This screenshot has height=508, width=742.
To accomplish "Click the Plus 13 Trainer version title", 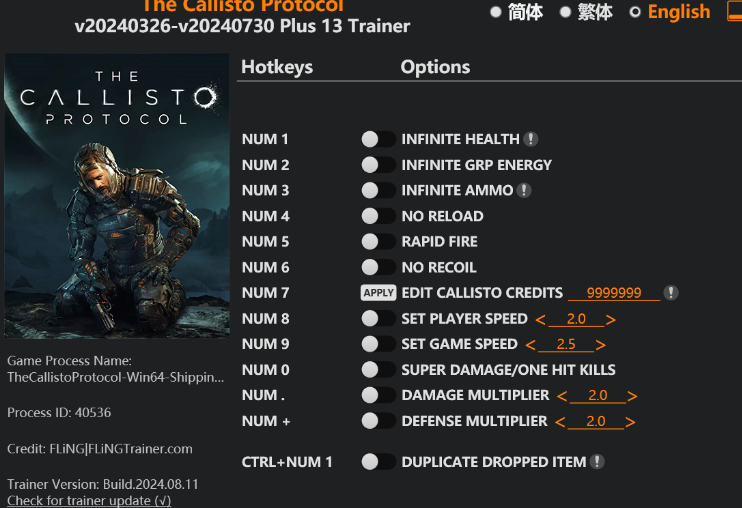I will click(x=242, y=26).
